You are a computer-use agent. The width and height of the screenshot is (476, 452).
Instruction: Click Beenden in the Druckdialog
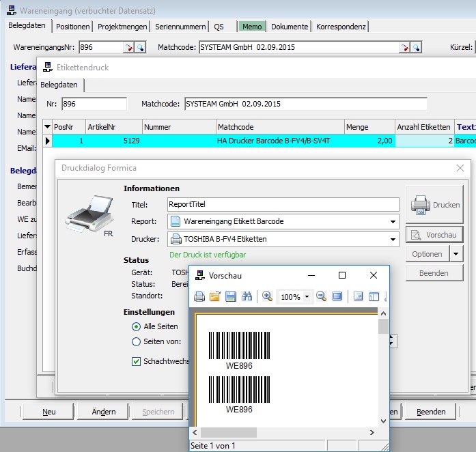434,273
